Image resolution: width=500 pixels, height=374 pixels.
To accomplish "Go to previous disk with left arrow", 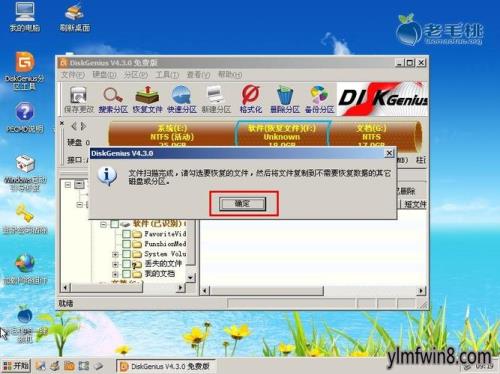I will pos(74,126).
